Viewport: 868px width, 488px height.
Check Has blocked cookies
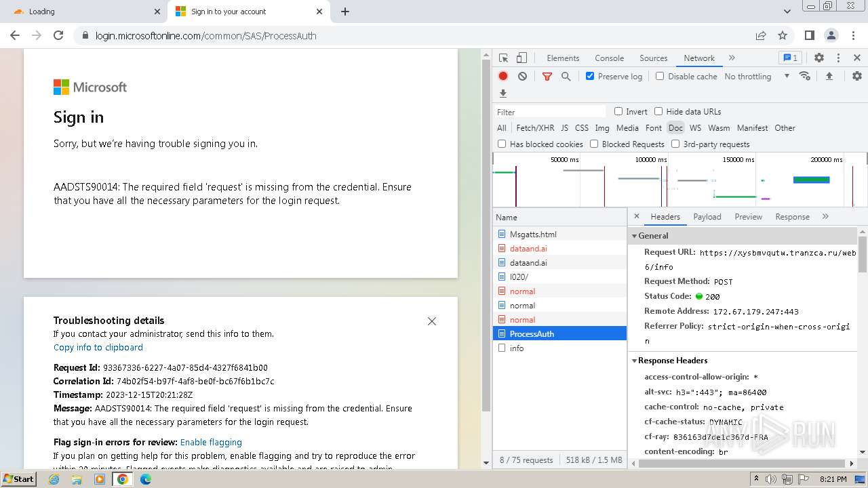tap(502, 144)
